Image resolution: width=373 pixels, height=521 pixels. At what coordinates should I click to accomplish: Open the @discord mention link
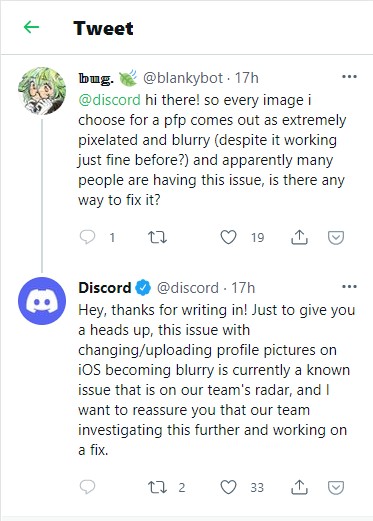pyautogui.click(x=109, y=100)
